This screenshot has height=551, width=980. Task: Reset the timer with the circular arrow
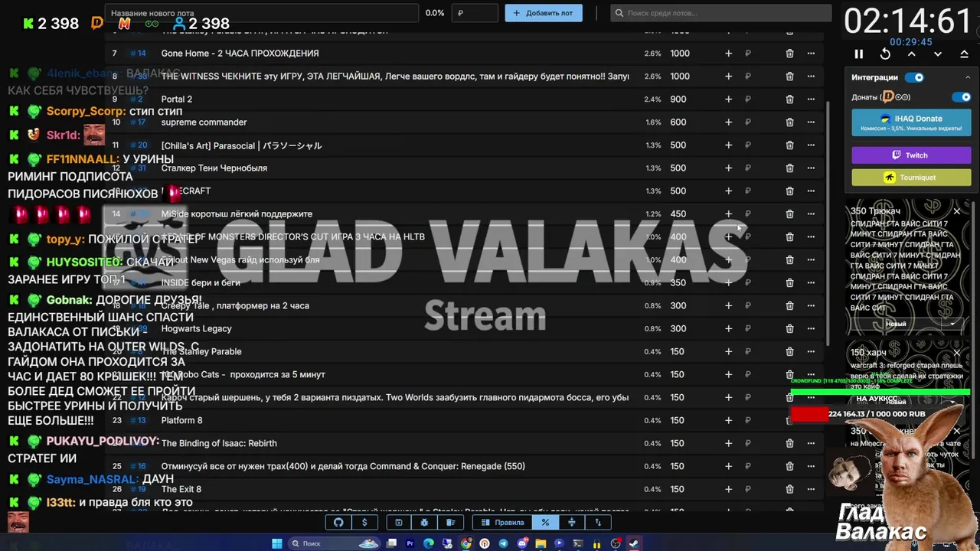885,54
